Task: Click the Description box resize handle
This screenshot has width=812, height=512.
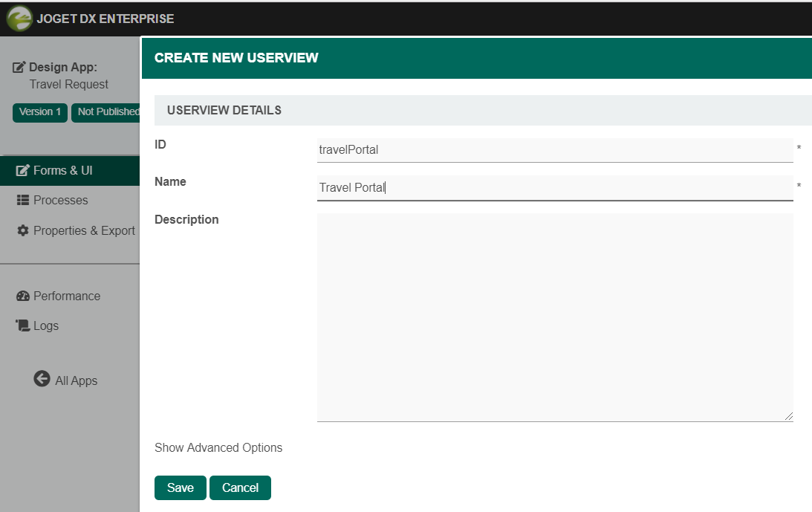Action: 788,417
